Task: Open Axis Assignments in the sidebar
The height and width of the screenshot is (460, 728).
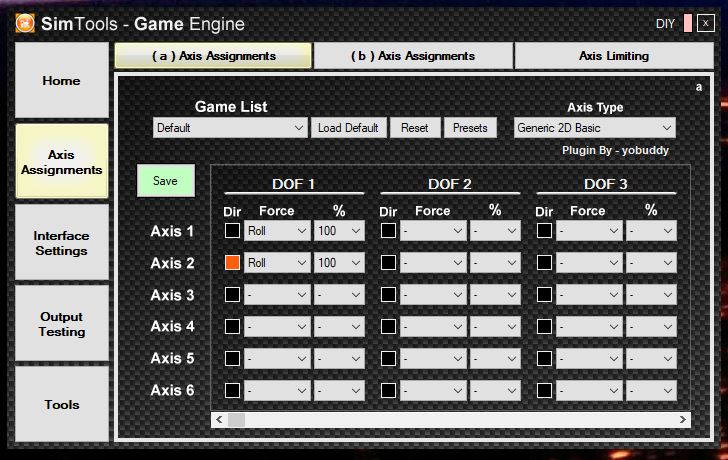Action: [62, 162]
